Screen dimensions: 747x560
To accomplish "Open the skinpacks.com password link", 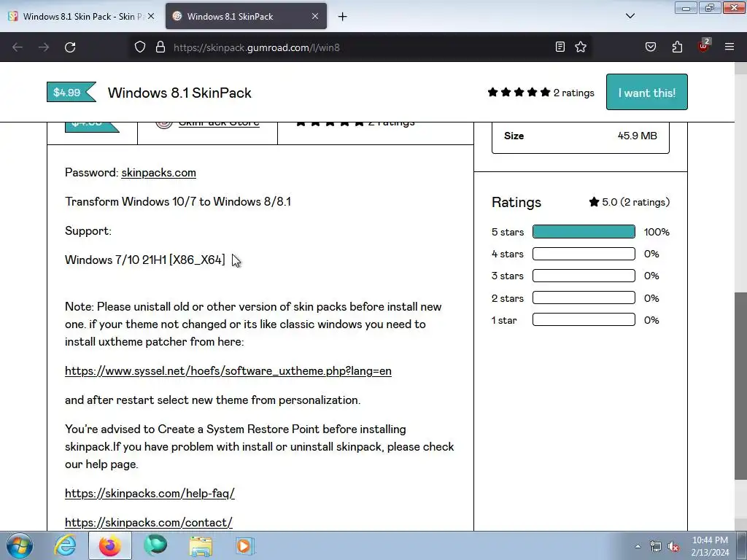I will coord(158,172).
